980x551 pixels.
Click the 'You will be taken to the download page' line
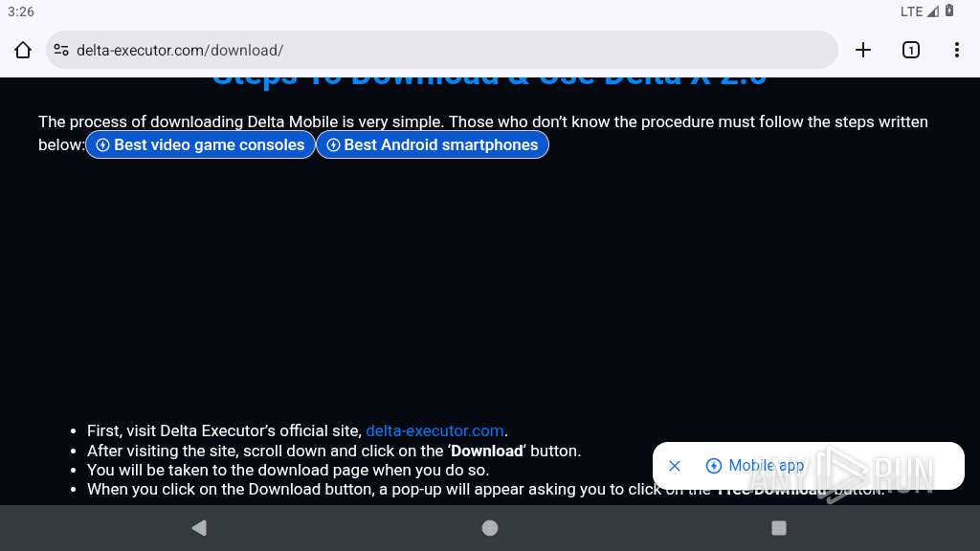[x=288, y=470]
